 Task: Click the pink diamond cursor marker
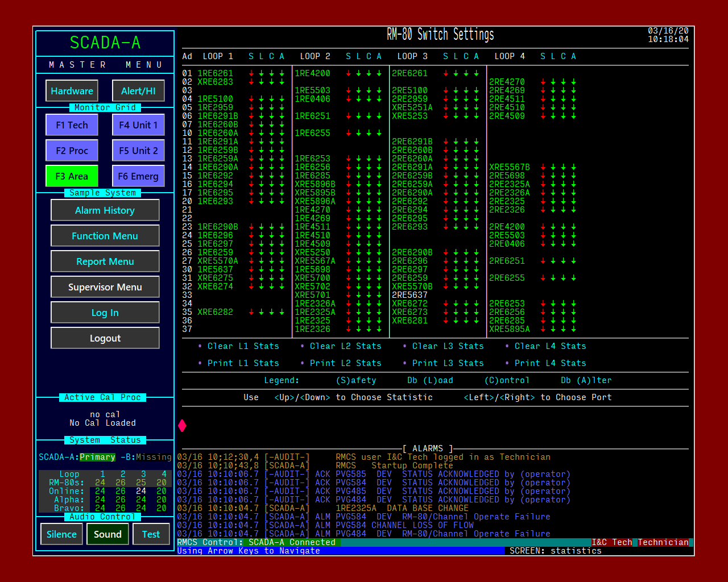pos(182,426)
